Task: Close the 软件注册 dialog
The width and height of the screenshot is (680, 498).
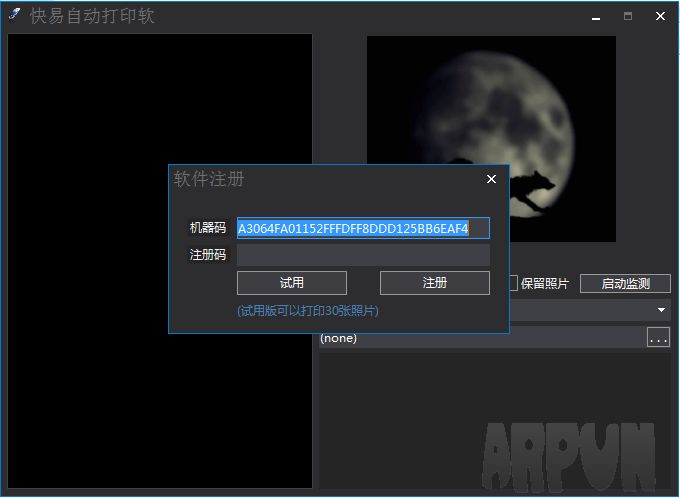Action: click(491, 179)
